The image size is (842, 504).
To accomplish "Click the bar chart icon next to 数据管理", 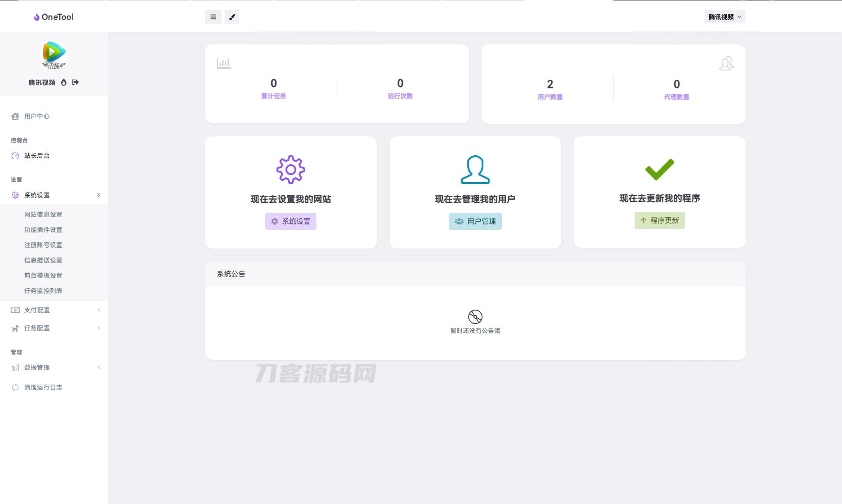I will 15,368.
